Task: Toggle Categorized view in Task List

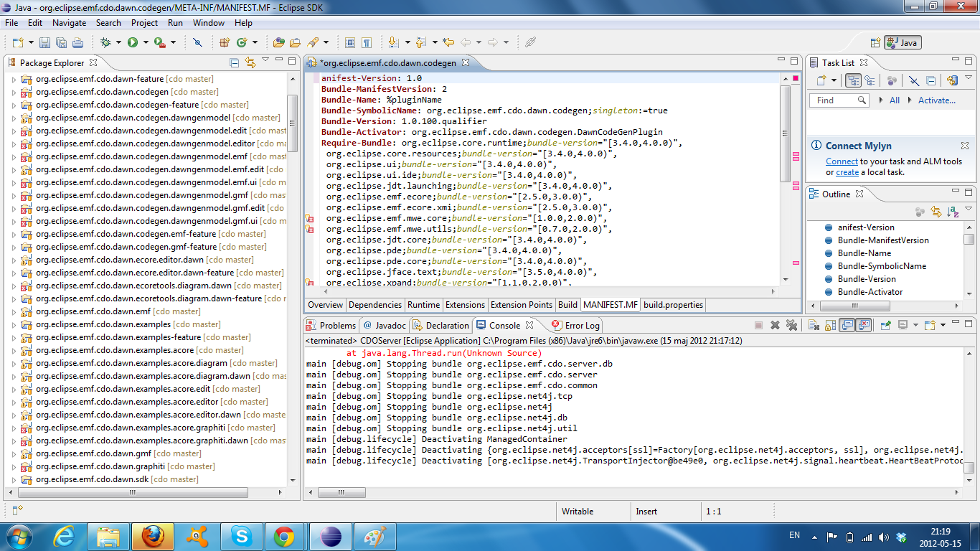Action: click(x=853, y=80)
